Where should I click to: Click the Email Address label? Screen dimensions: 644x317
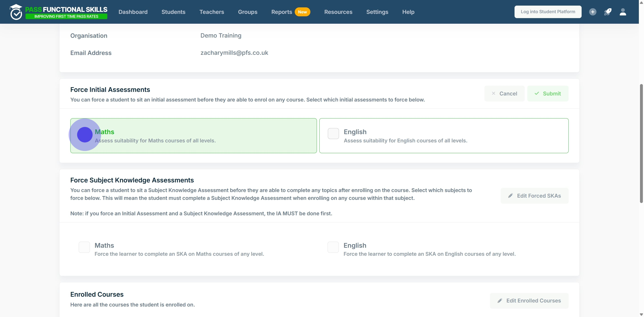point(91,53)
